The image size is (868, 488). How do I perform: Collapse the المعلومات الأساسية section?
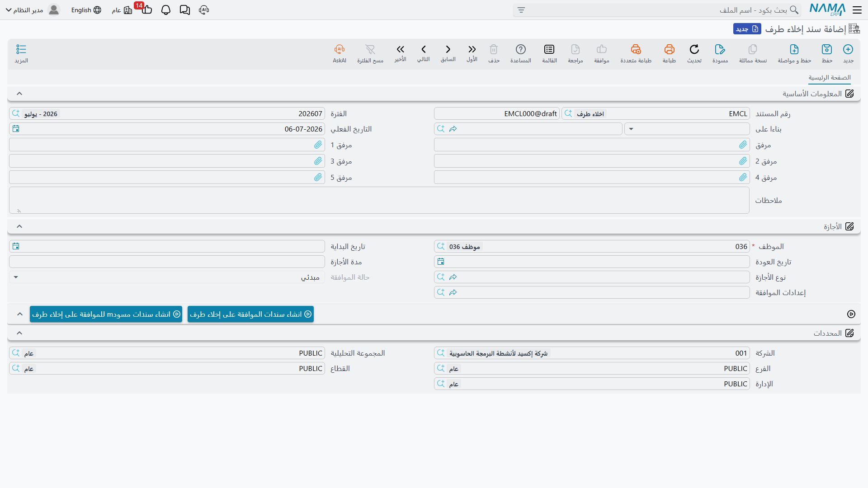19,94
